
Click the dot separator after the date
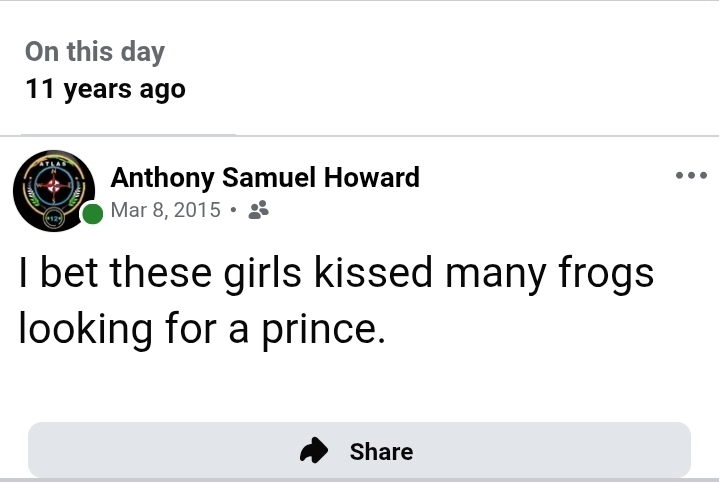(x=232, y=211)
